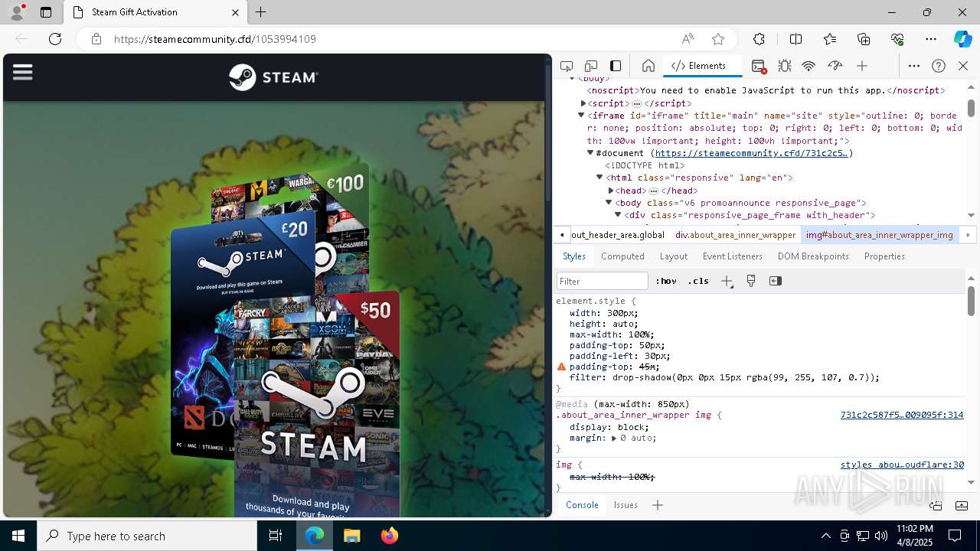Focus the styles Filter input field
This screenshot has height=551, width=980.
603,281
